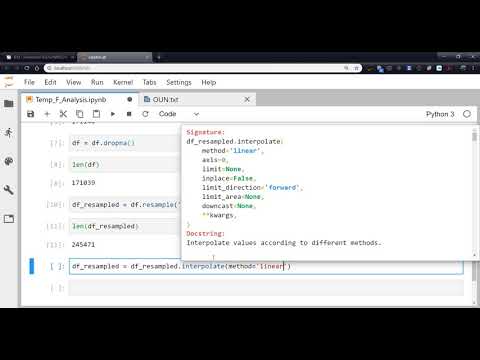The image size is (480, 360).
Task: Run the selected cell
Action: (113, 114)
